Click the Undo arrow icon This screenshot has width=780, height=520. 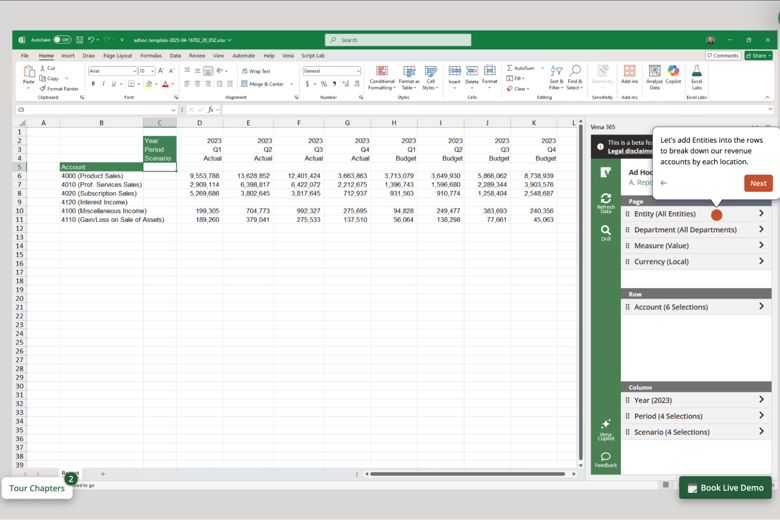(x=91, y=40)
